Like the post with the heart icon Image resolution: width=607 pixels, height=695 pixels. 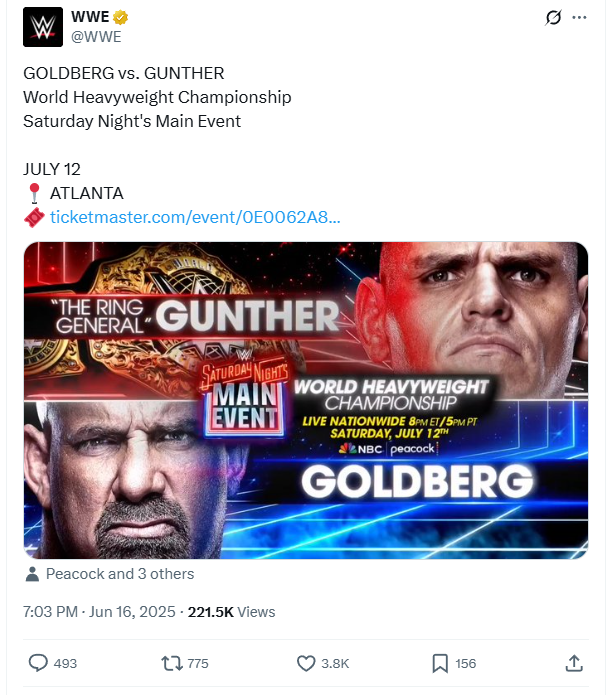(x=306, y=663)
